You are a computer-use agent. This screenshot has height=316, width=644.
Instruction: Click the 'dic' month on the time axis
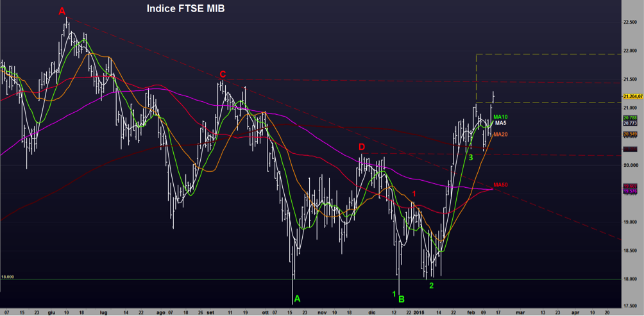(x=373, y=312)
